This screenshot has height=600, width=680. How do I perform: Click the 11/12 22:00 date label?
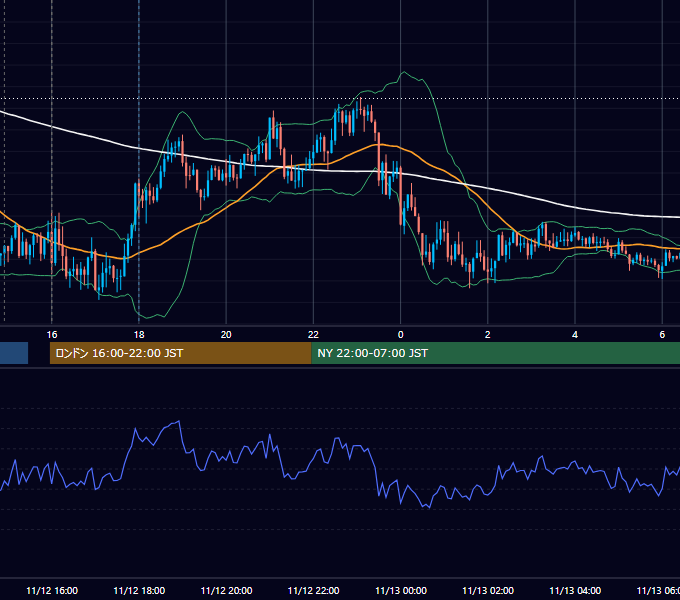314,590
